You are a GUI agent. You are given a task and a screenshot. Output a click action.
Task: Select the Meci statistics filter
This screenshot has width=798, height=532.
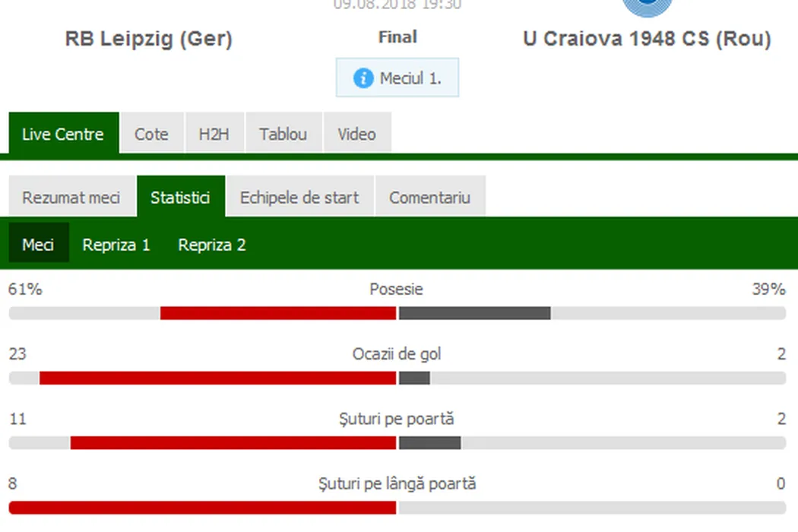[38, 245]
